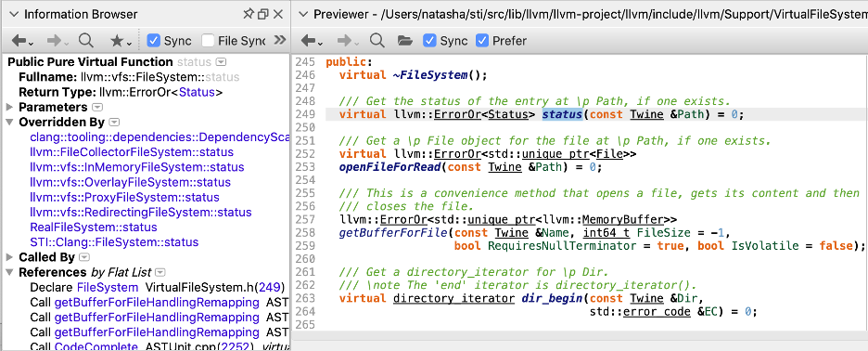Open llvm::vfs::RedirectingFileSystem::status link
The width and height of the screenshot is (868, 351).
pyautogui.click(x=141, y=213)
